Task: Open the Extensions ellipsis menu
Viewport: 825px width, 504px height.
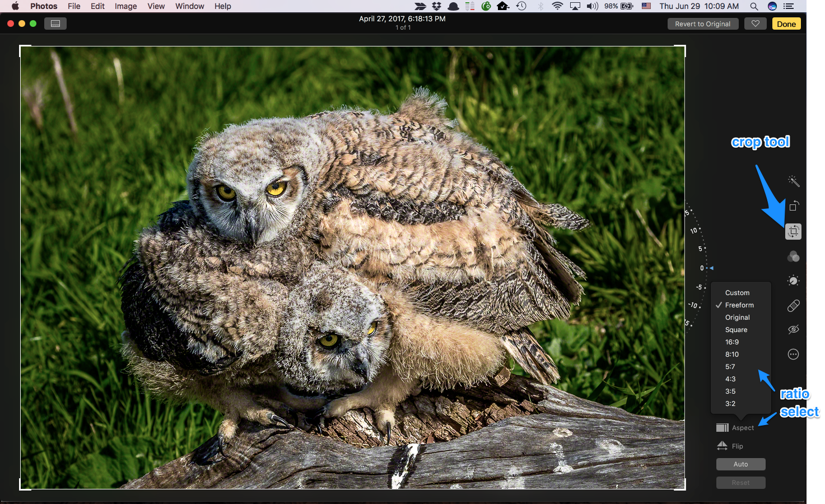Action: pyautogui.click(x=793, y=354)
